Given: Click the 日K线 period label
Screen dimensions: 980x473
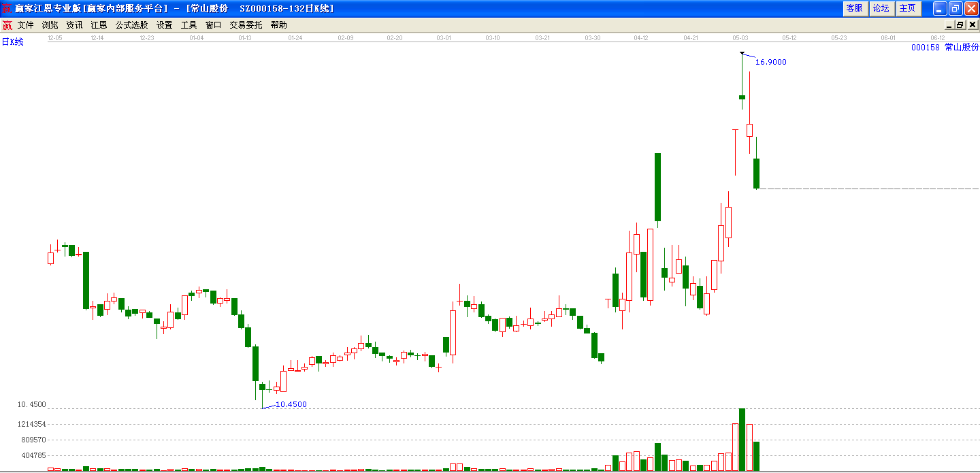Looking at the screenshot, I should [13, 42].
